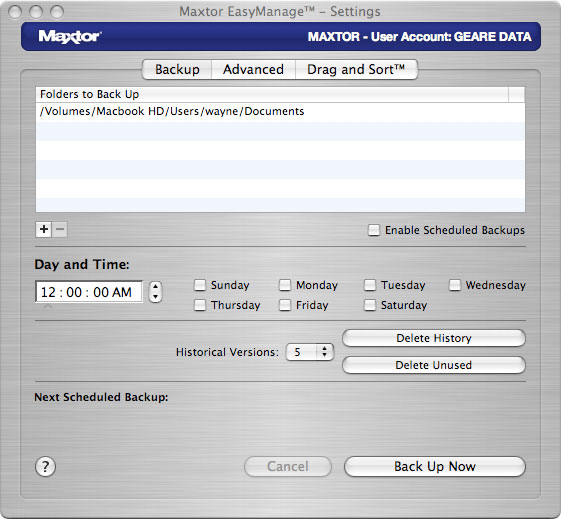Click the Delete History button

(434, 338)
